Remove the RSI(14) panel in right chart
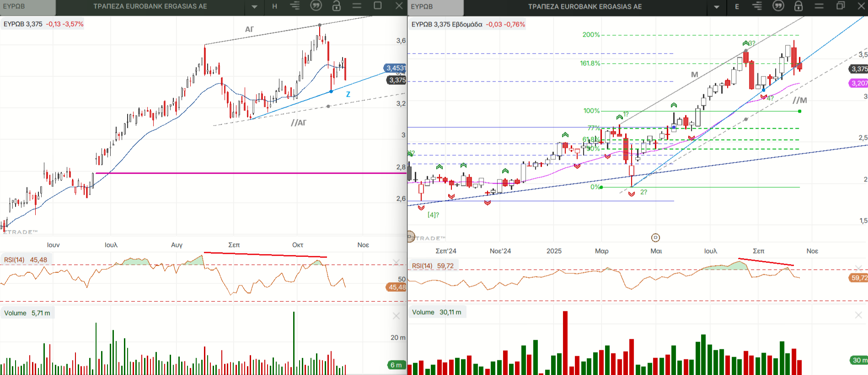Image resolution: width=868 pixels, height=375 pixels. 858,268
